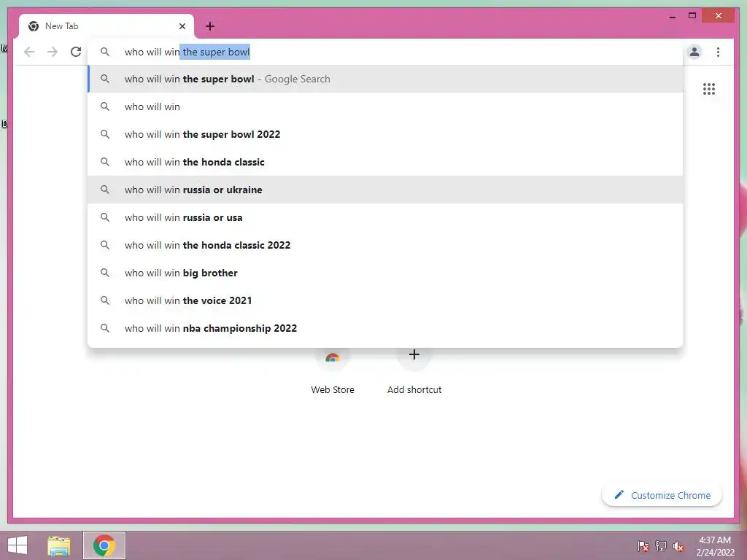The image size is (747, 560).
Task: Pick suggestion 'who will win the voice 2021'
Action: coord(385,300)
